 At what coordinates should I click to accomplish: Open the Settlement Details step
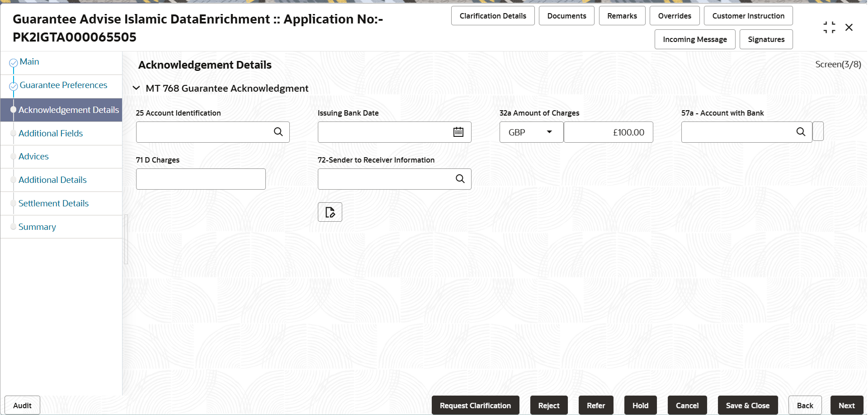(53, 203)
